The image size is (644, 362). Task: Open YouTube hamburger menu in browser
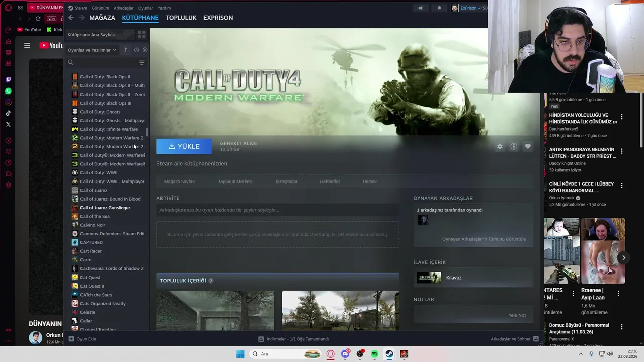tap(27, 45)
